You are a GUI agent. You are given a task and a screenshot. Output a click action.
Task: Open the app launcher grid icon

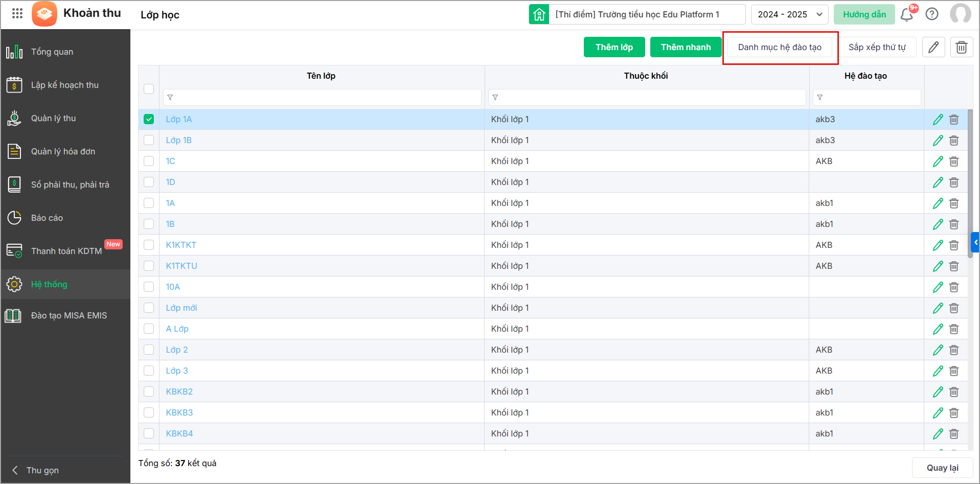(x=17, y=14)
